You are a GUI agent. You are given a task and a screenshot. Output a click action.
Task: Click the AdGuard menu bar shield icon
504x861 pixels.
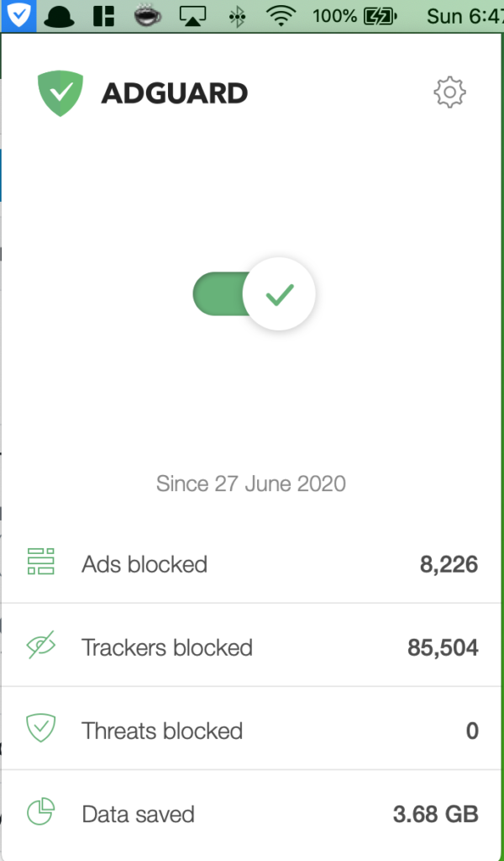[19, 16]
